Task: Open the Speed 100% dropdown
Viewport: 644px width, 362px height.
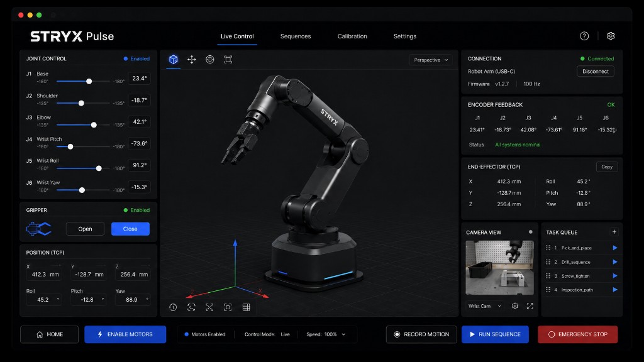Action: coord(326,334)
